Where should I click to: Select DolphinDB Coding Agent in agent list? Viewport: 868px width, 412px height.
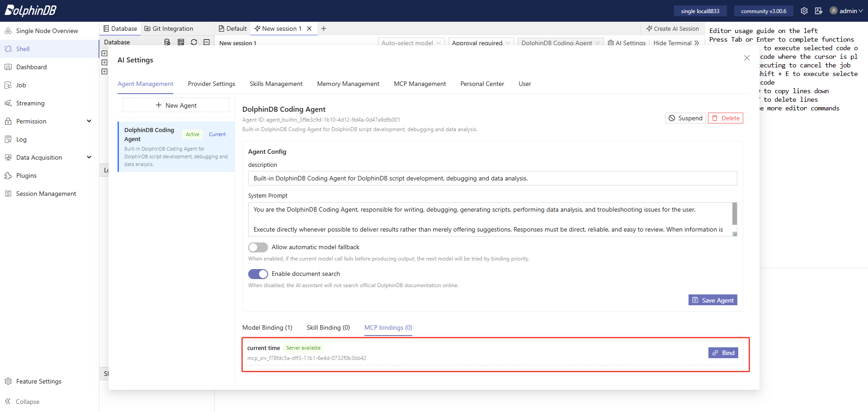click(176, 147)
